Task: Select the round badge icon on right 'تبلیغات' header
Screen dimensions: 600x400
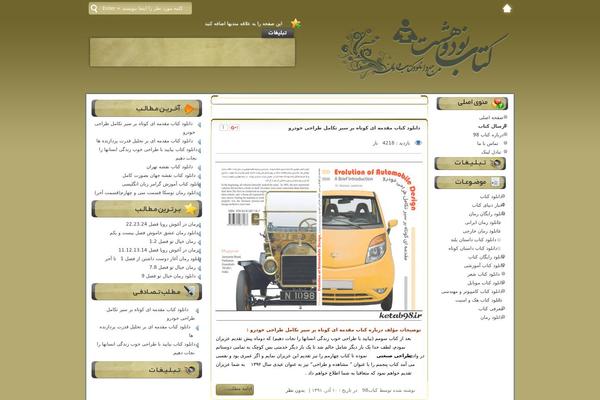Action: 496,163
